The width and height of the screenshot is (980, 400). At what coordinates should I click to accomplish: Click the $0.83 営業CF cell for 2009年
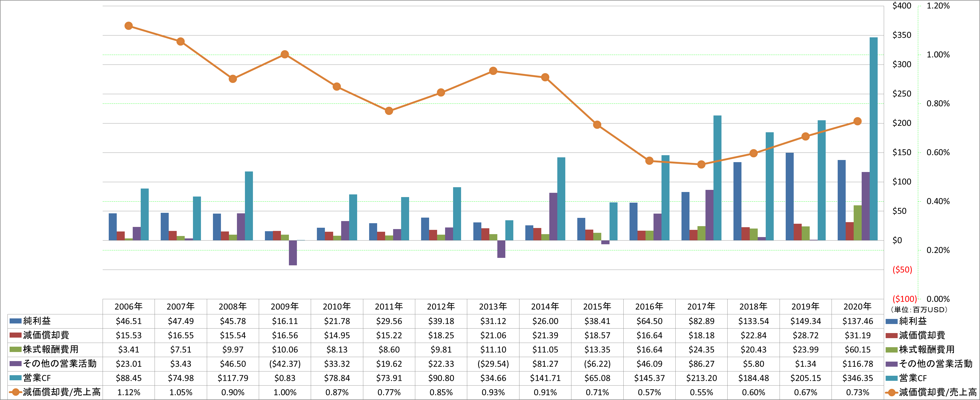tap(285, 378)
